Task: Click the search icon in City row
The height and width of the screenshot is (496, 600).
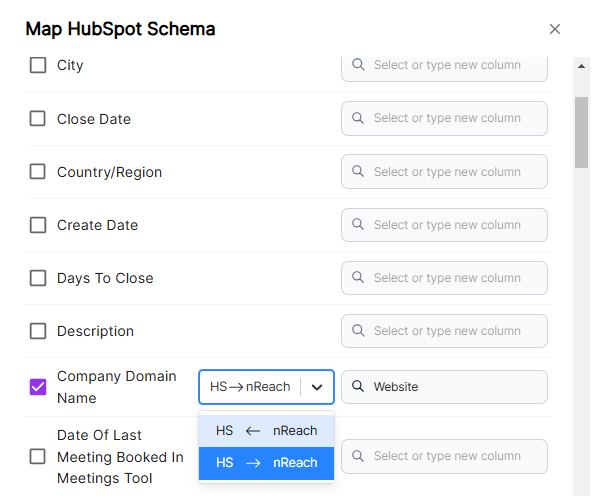Action: tap(358, 65)
